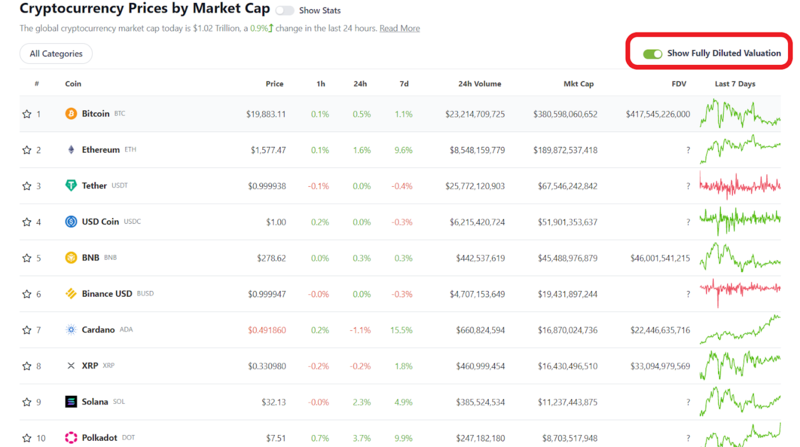View XRP's 7-day sparkline chart
The width and height of the screenshot is (800, 447).
pos(740,366)
